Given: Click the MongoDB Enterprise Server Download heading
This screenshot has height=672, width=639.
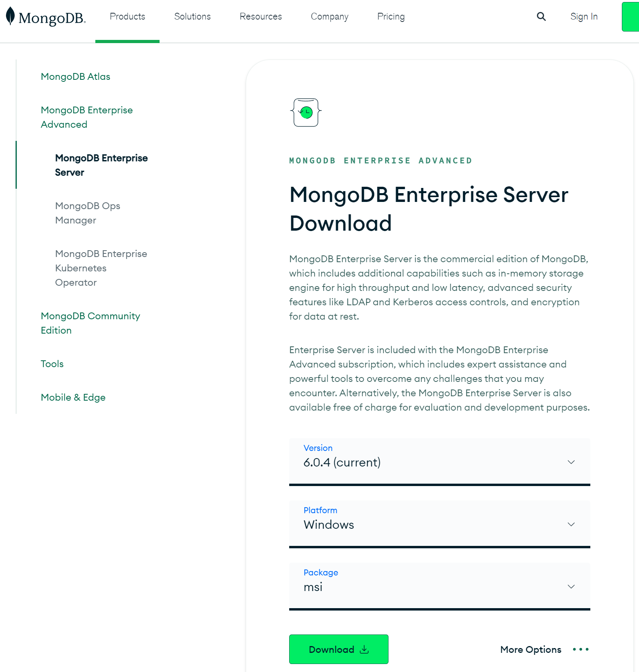Looking at the screenshot, I should pos(429,209).
